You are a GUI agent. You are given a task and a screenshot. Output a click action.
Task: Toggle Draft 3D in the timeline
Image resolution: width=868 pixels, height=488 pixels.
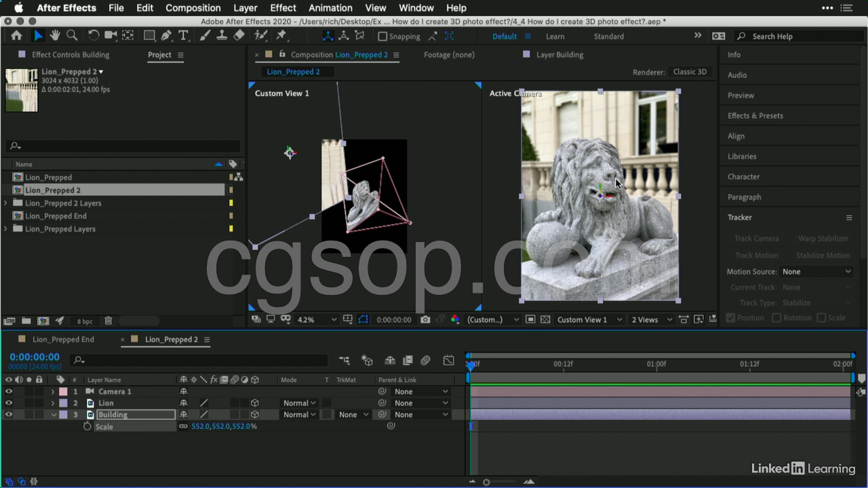click(x=367, y=361)
